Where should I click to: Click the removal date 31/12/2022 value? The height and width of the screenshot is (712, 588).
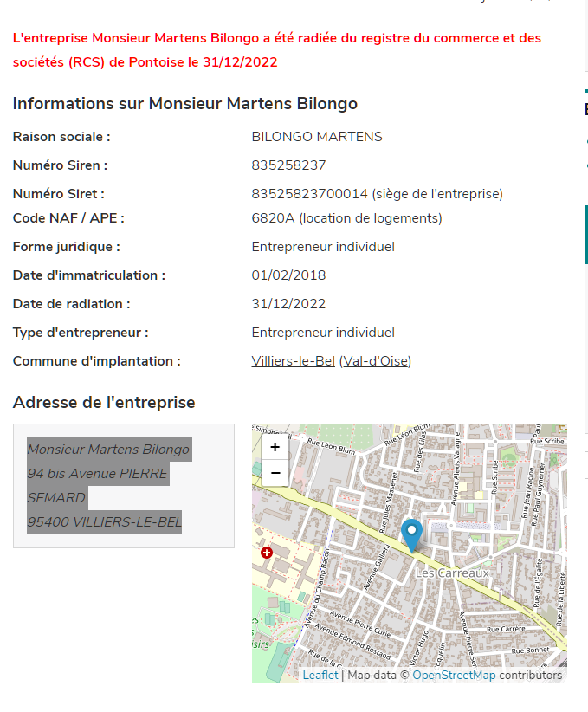[288, 304]
